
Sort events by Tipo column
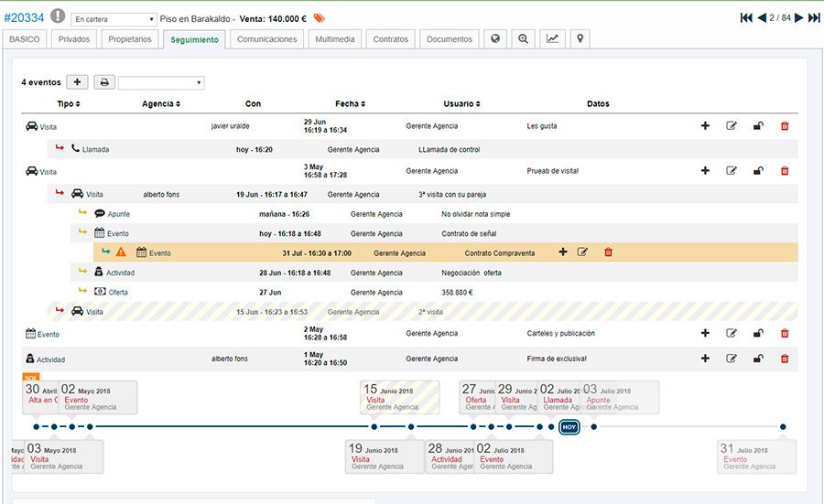69,104
